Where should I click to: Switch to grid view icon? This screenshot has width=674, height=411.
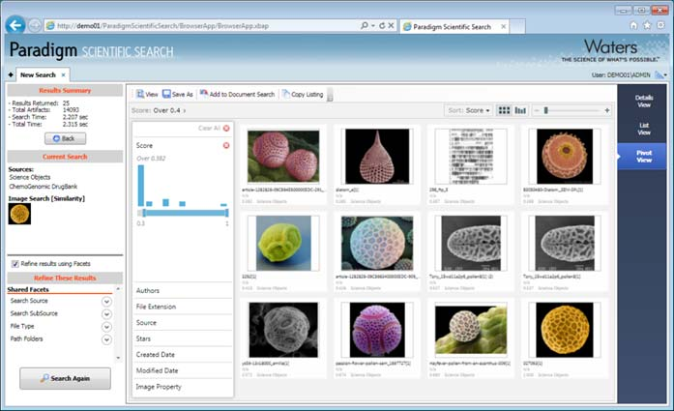(x=504, y=110)
